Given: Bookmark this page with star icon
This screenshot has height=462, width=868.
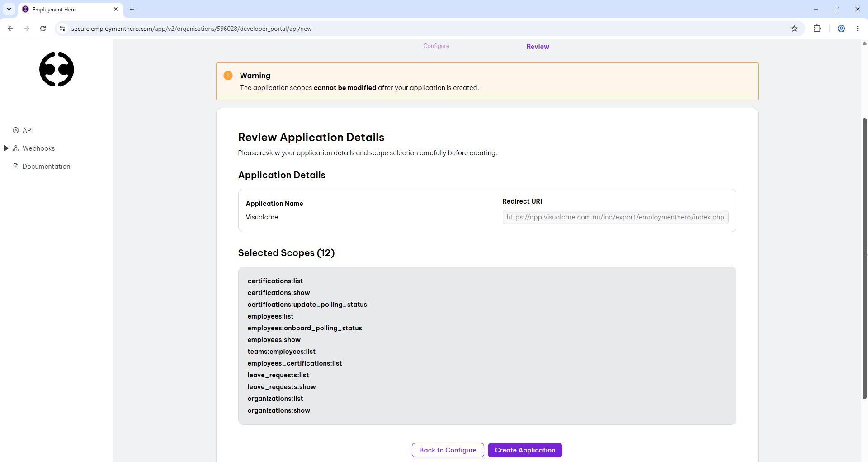Looking at the screenshot, I should [794, 29].
